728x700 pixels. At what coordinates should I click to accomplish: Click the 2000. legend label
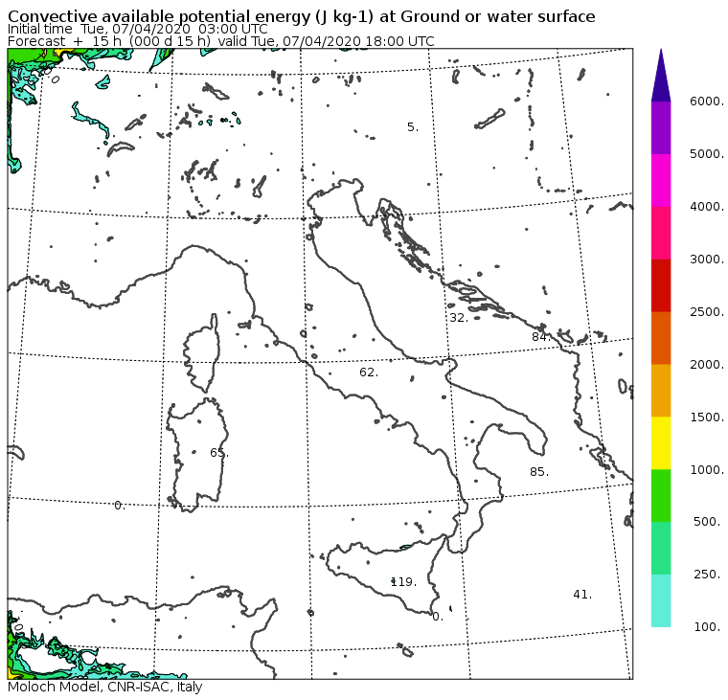[706, 365]
